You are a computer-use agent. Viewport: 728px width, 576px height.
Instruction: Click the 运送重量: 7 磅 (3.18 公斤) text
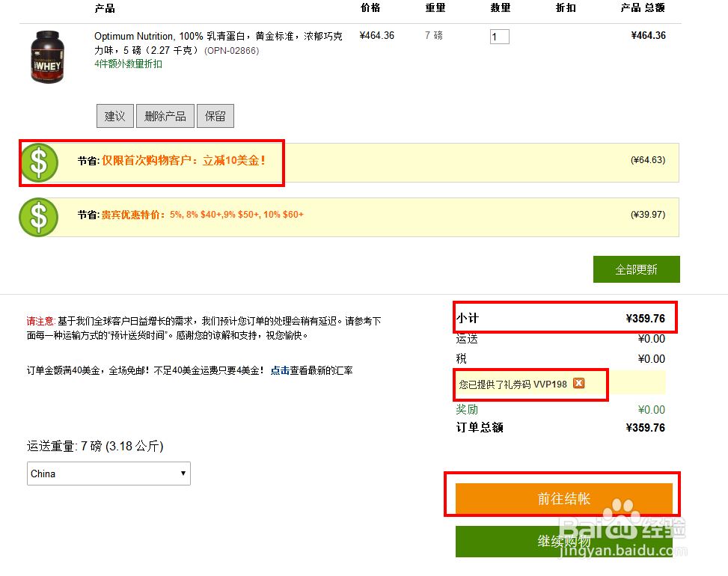[95, 446]
